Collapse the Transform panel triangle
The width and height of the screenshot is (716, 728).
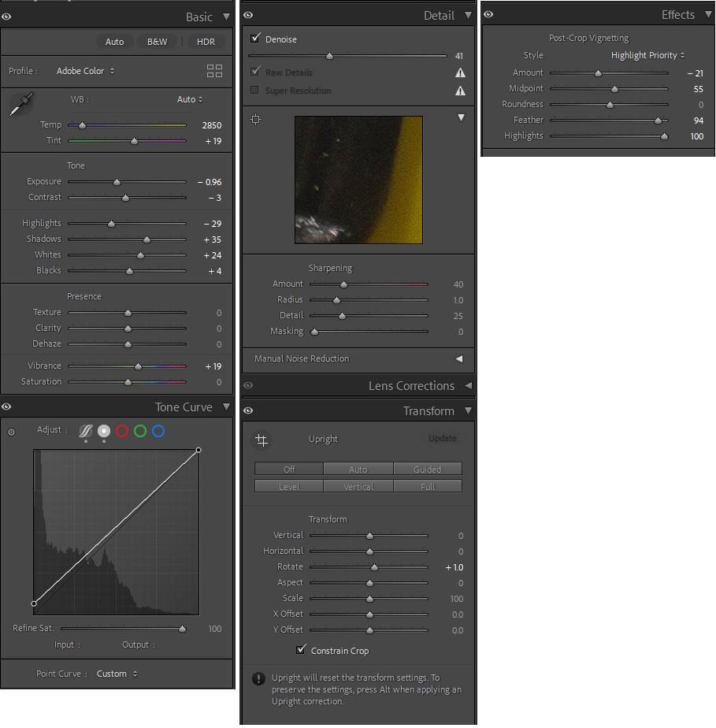point(468,410)
